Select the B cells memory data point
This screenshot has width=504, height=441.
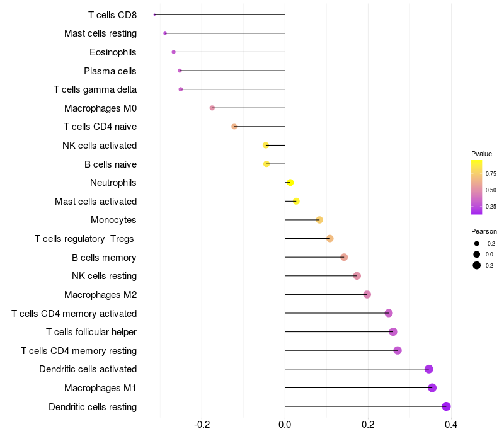(344, 257)
